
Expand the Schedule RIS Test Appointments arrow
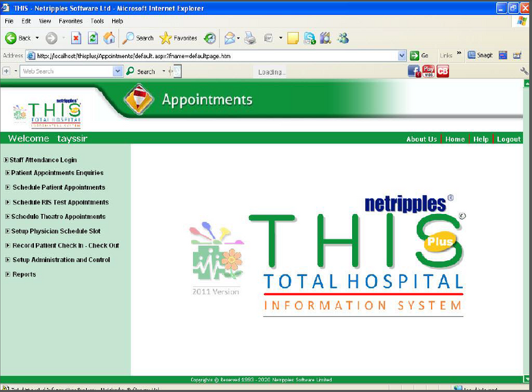click(x=8, y=202)
